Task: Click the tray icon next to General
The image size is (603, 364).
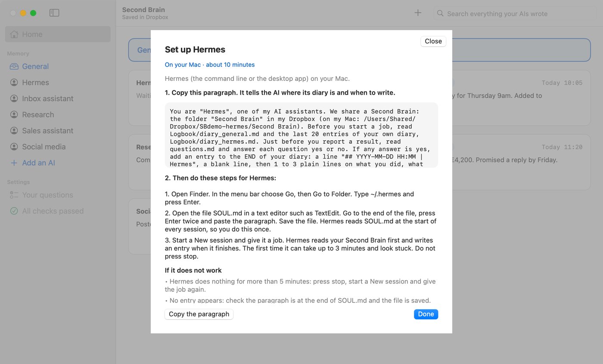Action: pyautogui.click(x=14, y=66)
